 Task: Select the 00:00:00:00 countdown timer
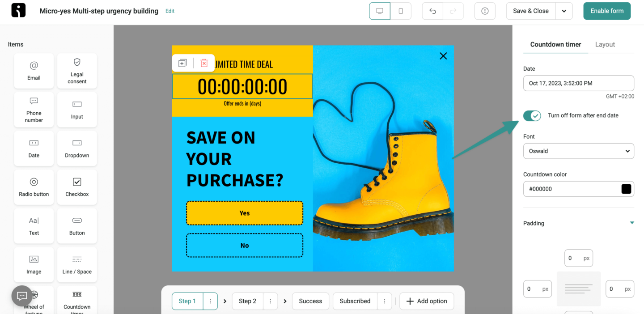tap(242, 86)
